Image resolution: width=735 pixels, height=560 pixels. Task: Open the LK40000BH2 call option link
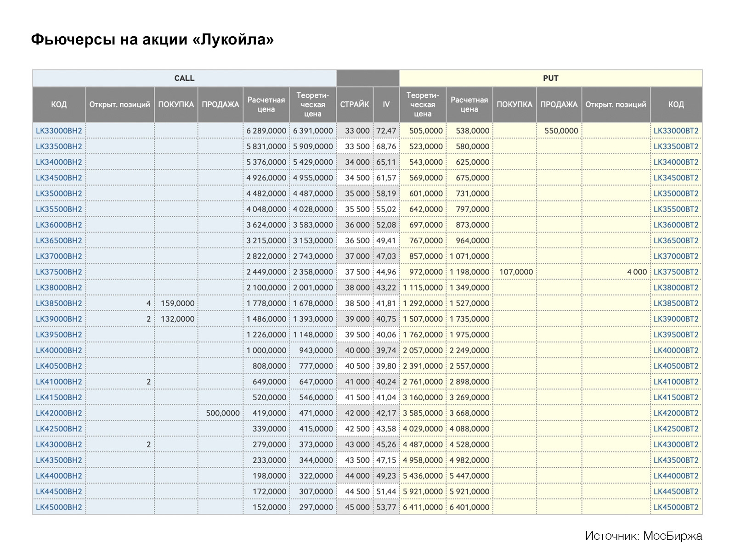(x=59, y=350)
